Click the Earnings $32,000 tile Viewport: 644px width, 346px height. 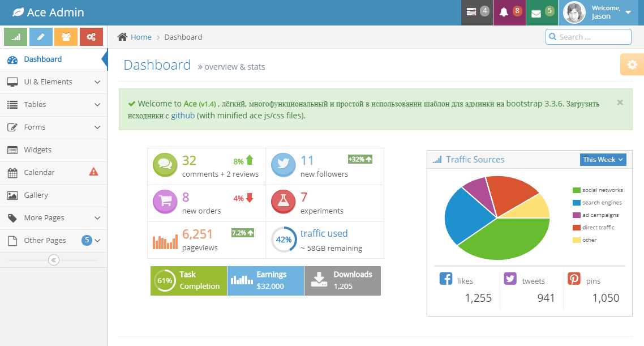265,281
